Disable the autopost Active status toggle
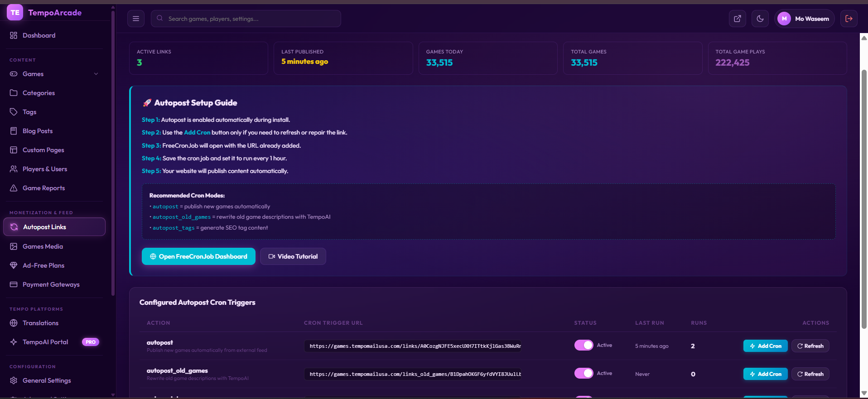This screenshot has width=868, height=399. pos(583,345)
